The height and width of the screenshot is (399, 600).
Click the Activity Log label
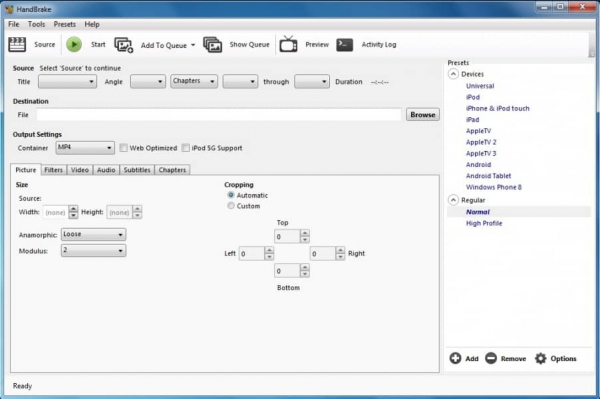(379, 44)
